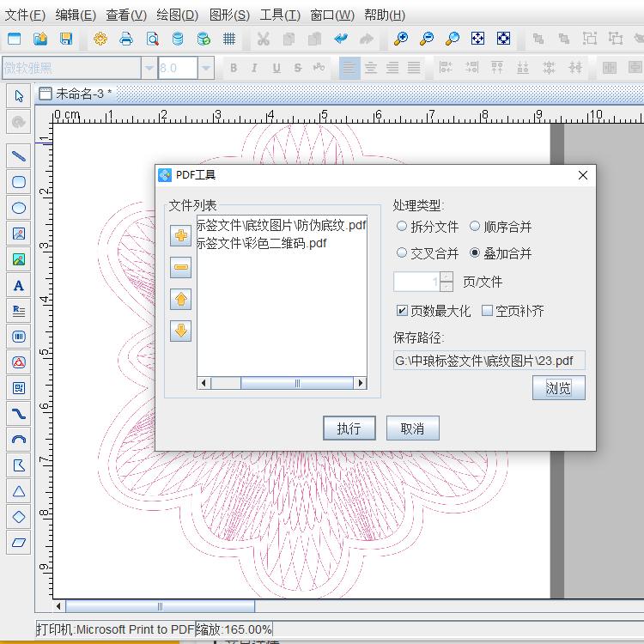Click the save path input field
644x644 pixels.
[x=489, y=361]
